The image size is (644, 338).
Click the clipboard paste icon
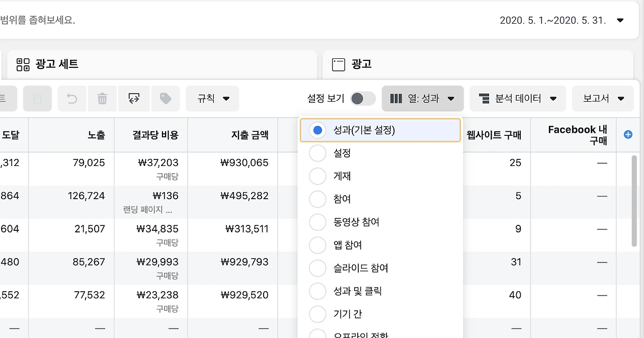[37, 99]
